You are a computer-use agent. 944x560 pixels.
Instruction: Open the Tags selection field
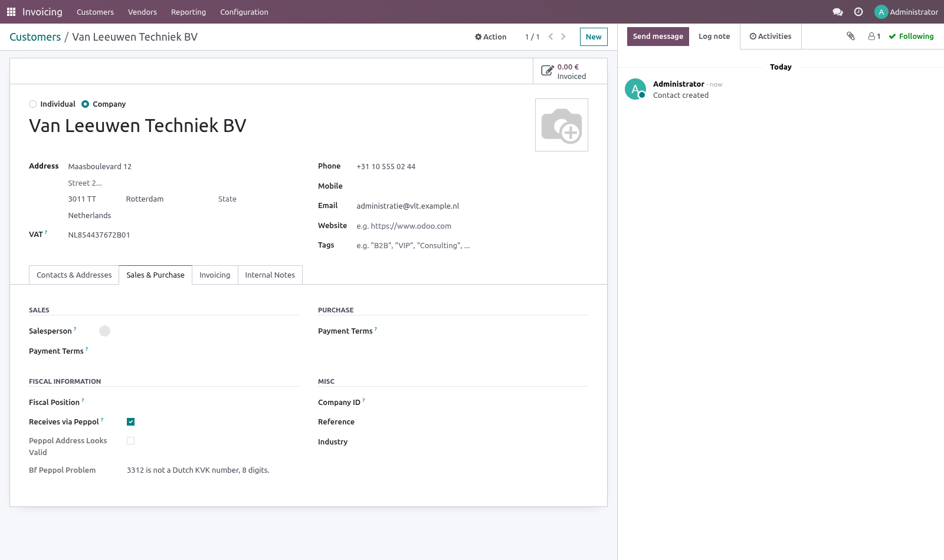[472, 245]
